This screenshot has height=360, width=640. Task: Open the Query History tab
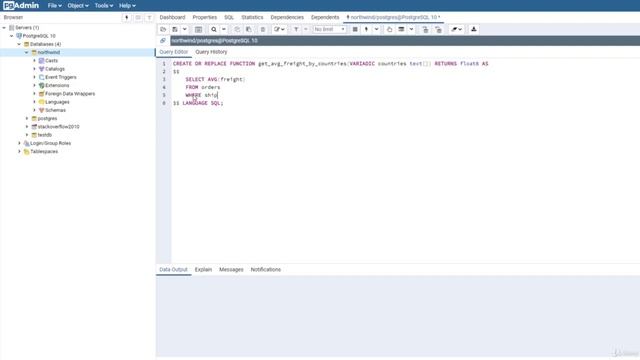(x=211, y=52)
